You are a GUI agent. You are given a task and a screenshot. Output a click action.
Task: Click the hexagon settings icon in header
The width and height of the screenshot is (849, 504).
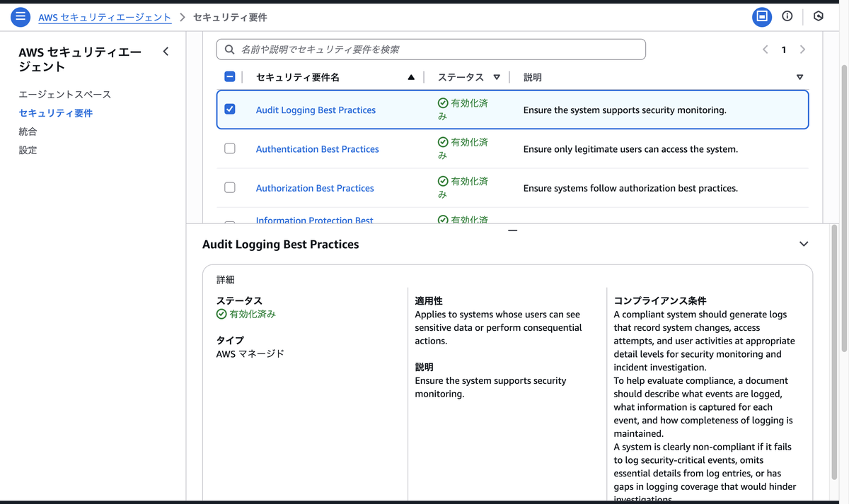click(x=819, y=16)
